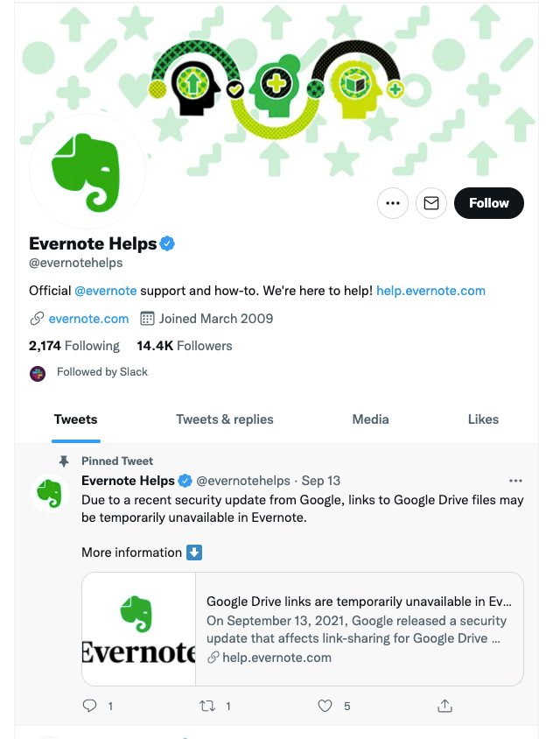
Task: Click the share icon on pinned tweet
Action: coord(444,706)
